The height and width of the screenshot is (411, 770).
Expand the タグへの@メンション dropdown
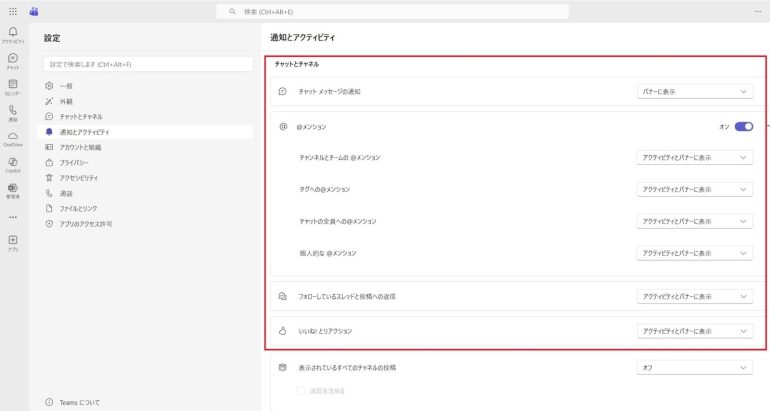click(x=695, y=189)
